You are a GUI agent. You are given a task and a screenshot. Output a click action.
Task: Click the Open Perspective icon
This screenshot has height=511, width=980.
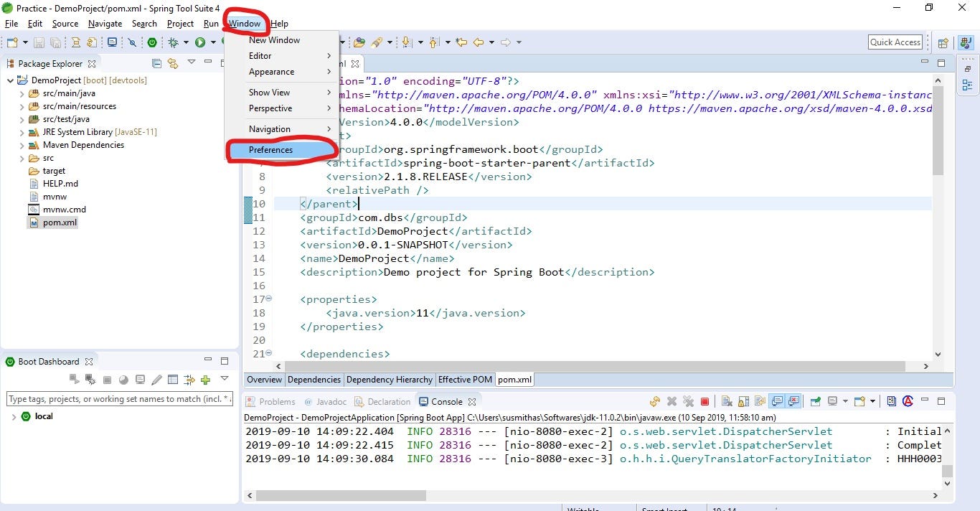coord(943,43)
